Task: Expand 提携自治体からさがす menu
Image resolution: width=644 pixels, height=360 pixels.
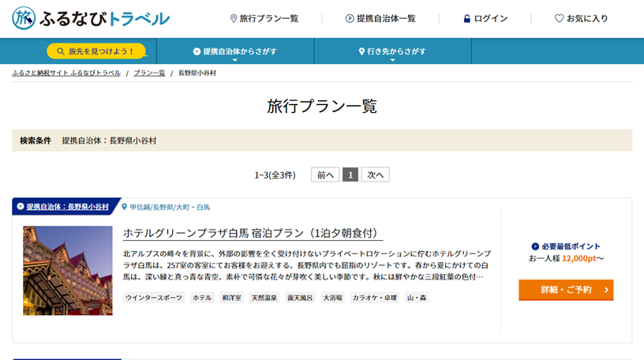Action: click(x=235, y=51)
